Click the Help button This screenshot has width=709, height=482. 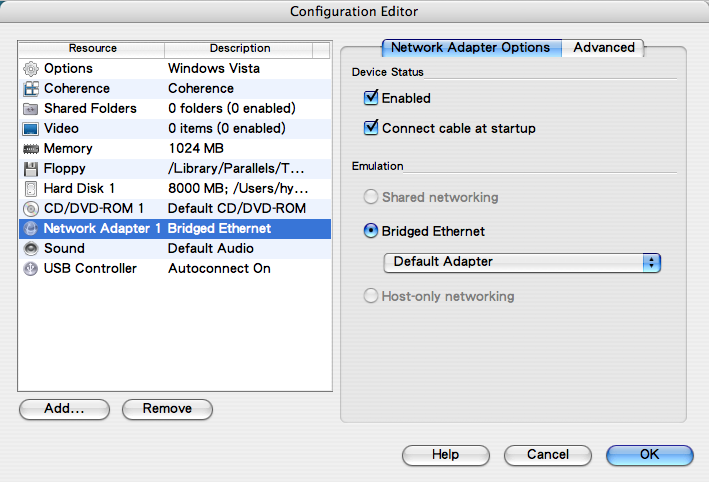point(445,455)
